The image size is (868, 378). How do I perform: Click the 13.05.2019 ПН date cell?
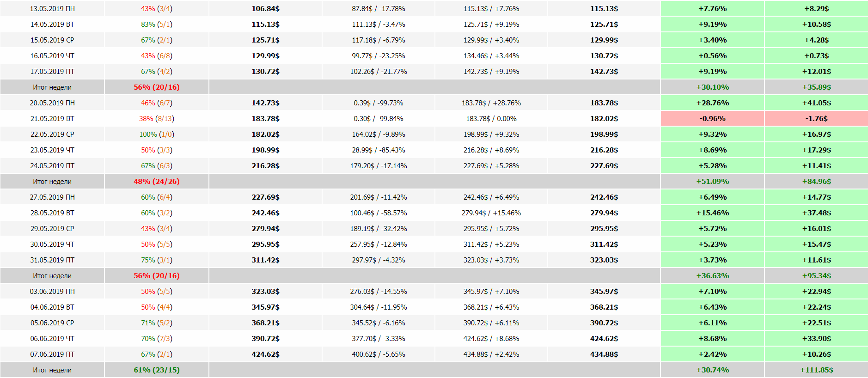pyautogui.click(x=52, y=9)
